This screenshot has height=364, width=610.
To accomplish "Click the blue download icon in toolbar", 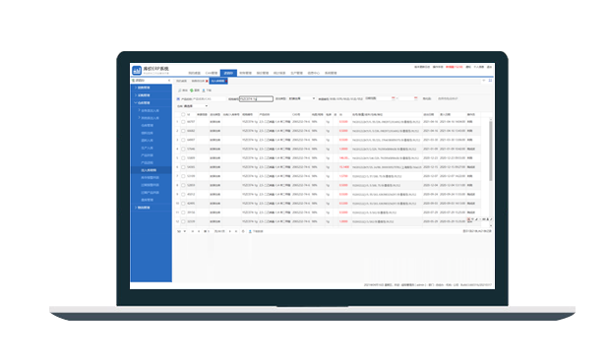I will point(204,91).
